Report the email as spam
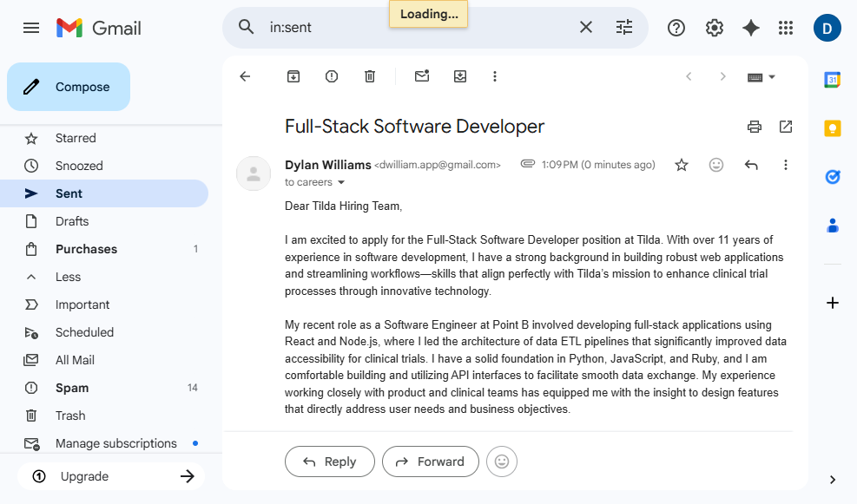This screenshot has width=857, height=504. tap(332, 76)
